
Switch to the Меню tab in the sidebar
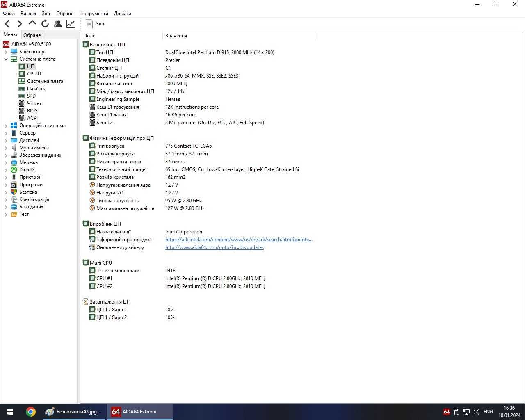10,34
